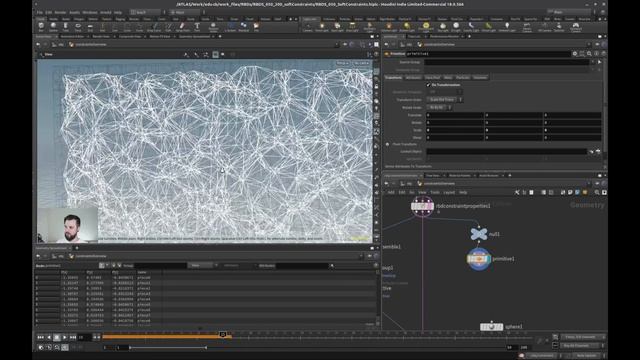Image resolution: width=640 pixels, height=360 pixels.
Task: Create a Point Light from the shelf
Action: pos(322,27)
